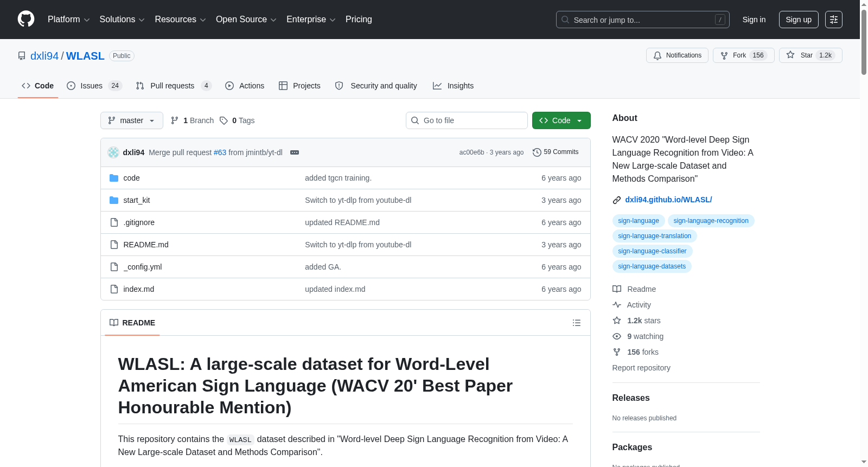Screen dimensions: 868x467
Task: Open the WLASL repository name link
Action: point(85,56)
